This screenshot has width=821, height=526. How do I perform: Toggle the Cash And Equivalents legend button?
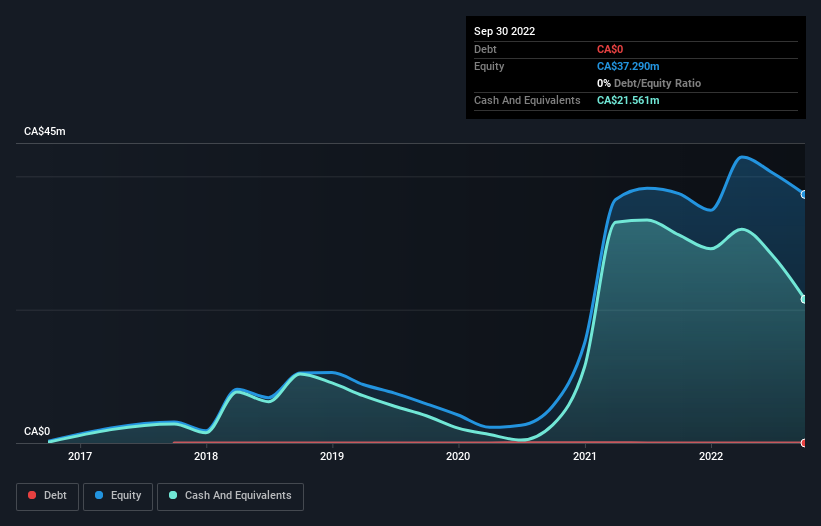click(230, 496)
